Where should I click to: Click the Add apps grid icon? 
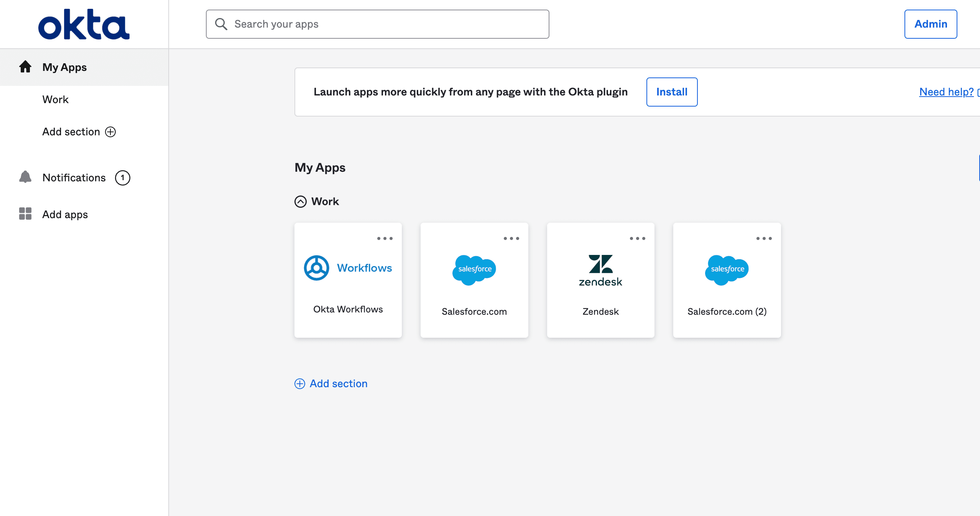(25, 214)
